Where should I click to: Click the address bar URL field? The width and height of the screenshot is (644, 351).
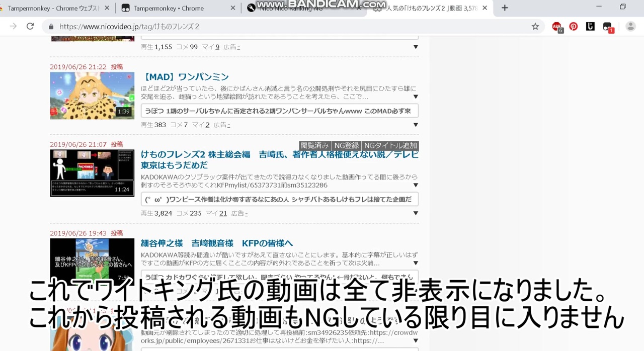tap(292, 27)
